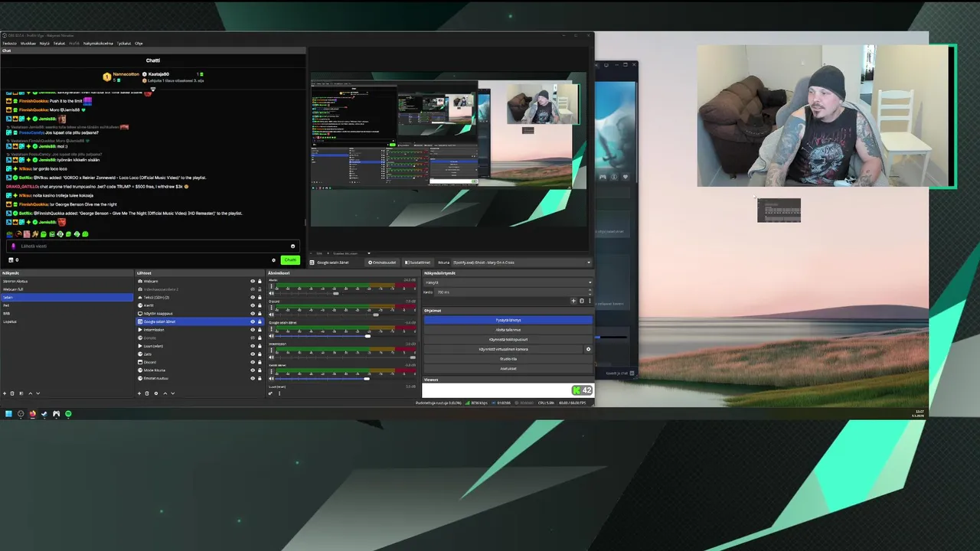
Task: Open transition properties three-dot menu
Action: click(590, 301)
